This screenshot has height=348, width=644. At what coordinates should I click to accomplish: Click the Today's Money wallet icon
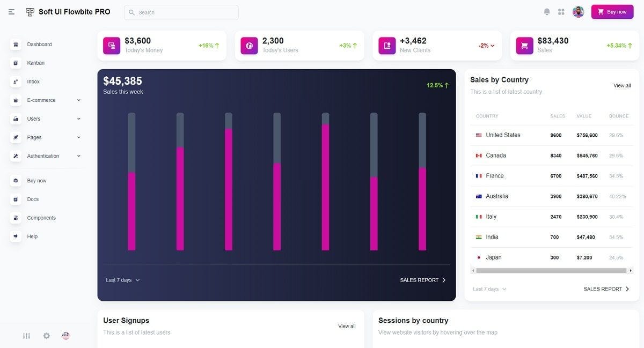pos(112,46)
